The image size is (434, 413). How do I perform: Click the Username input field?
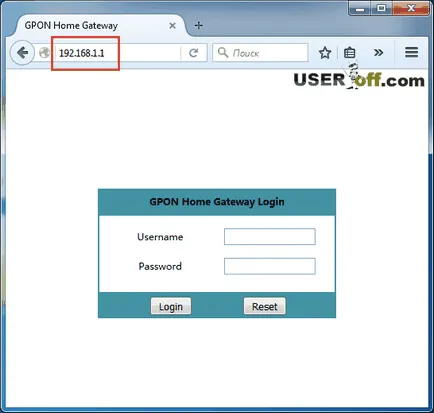point(270,237)
